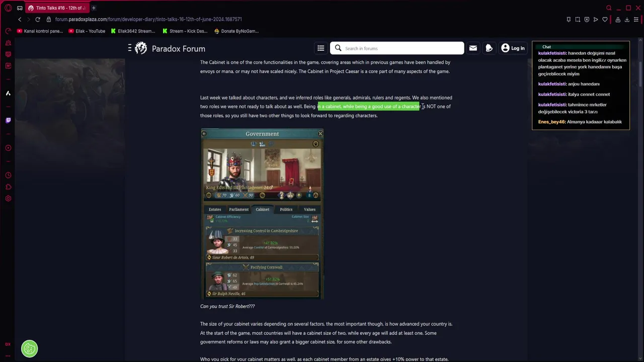Image resolution: width=644 pixels, height=362 pixels.
Task: Click the Flow send arrow icon
Action: tap(596, 20)
